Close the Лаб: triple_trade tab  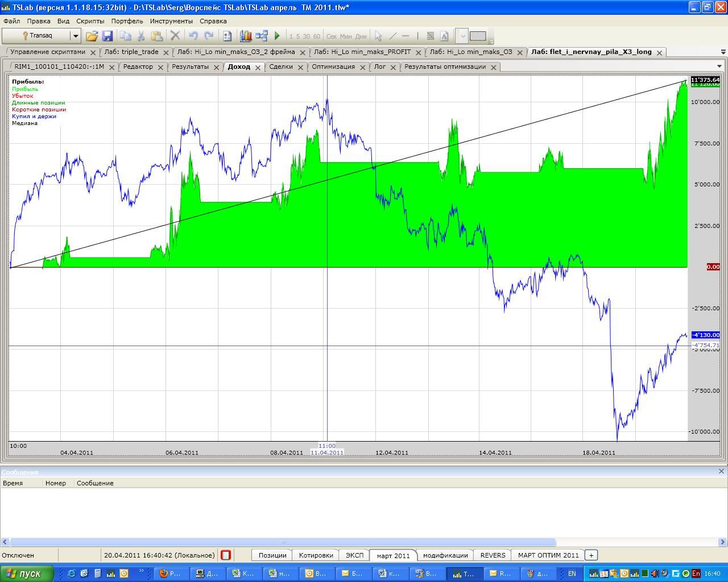coord(166,52)
